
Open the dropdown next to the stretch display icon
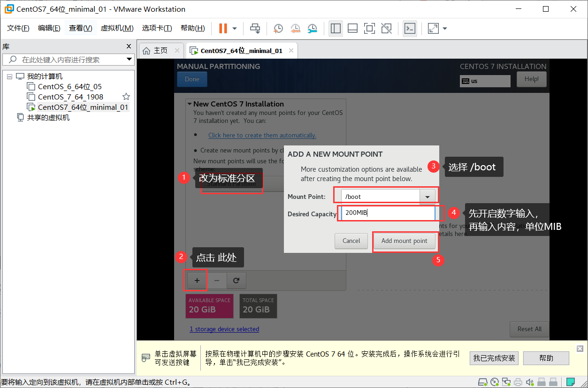(x=445, y=29)
